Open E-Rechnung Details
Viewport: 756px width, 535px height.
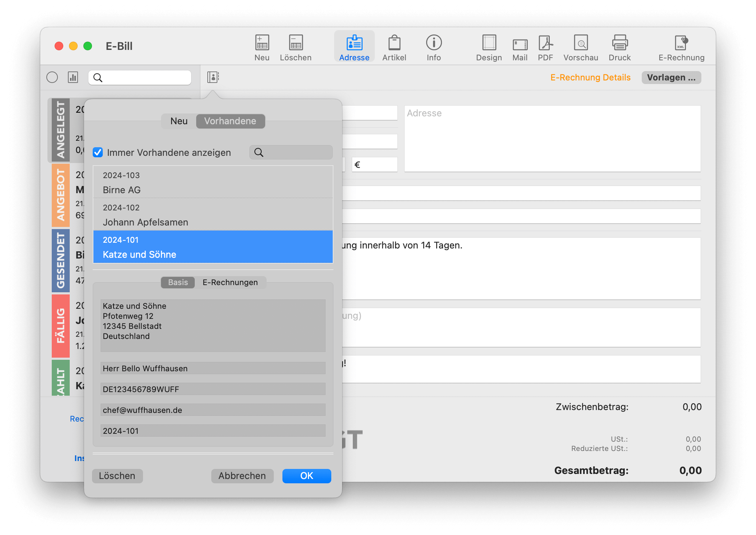(x=591, y=77)
